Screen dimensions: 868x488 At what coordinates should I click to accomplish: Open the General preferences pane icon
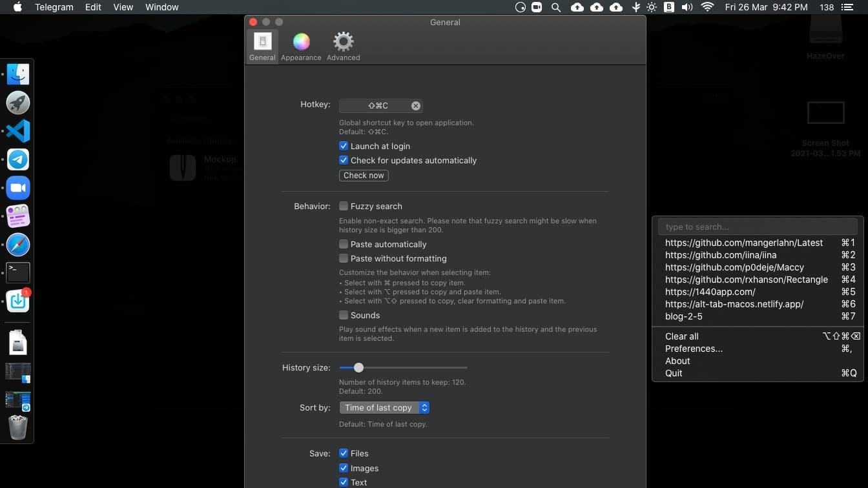point(262,46)
